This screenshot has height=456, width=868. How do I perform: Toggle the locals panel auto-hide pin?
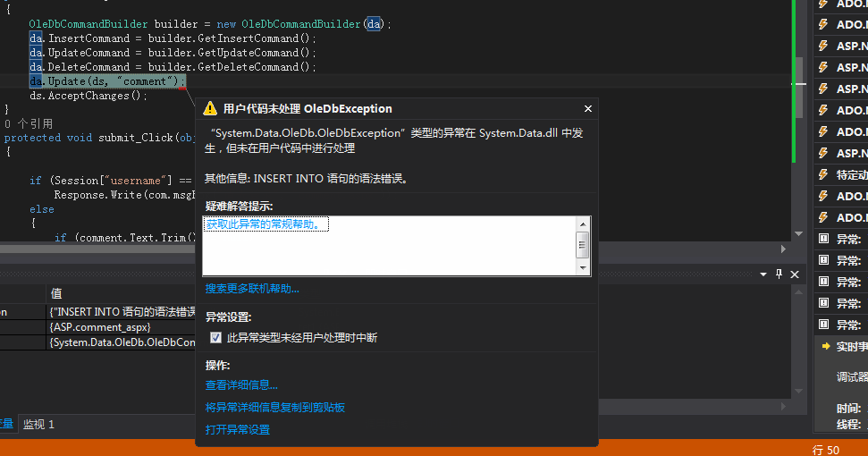(x=779, y=274)
